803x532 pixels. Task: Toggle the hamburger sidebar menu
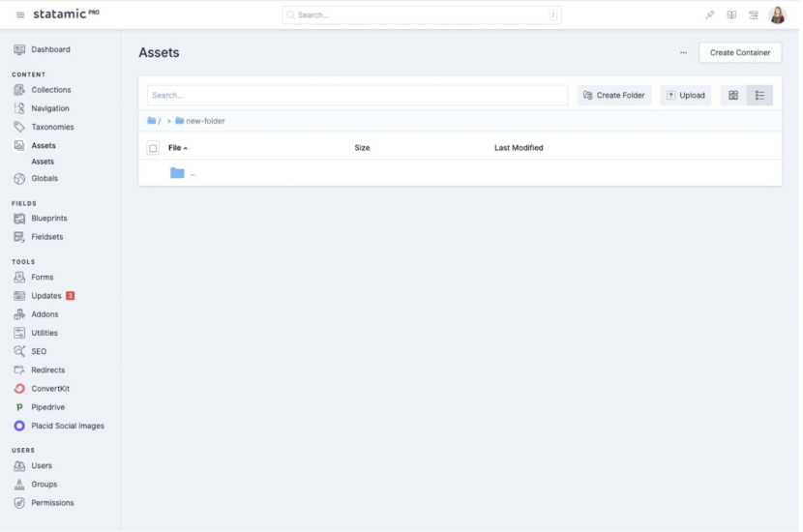(x=20, y=15)
